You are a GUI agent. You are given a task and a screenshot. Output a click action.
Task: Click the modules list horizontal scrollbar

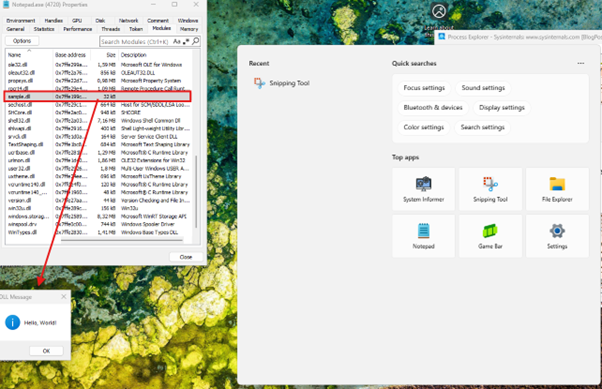click(121, 240)
